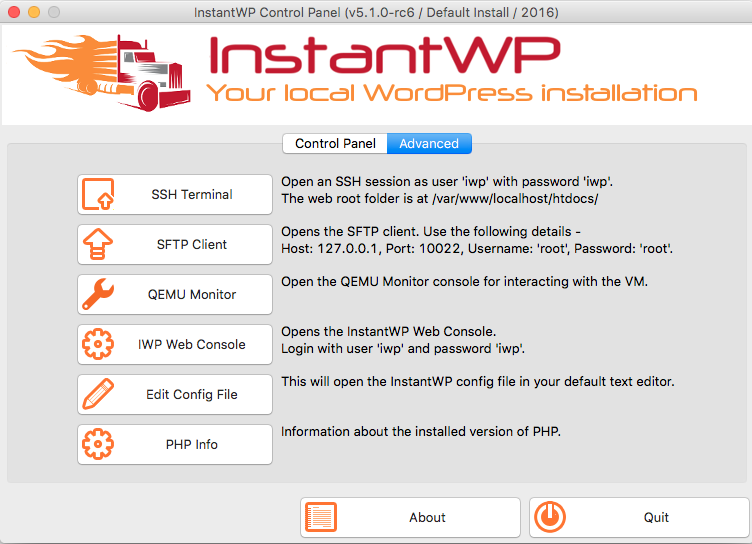Open the SSH Terminal
752x544 pixels.
[175, 194]
